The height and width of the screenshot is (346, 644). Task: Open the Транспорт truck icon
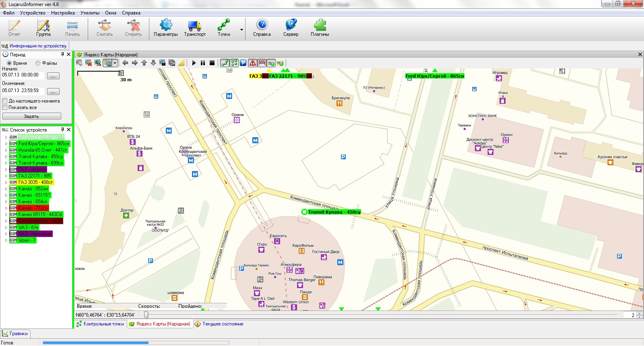coord(195,28)
